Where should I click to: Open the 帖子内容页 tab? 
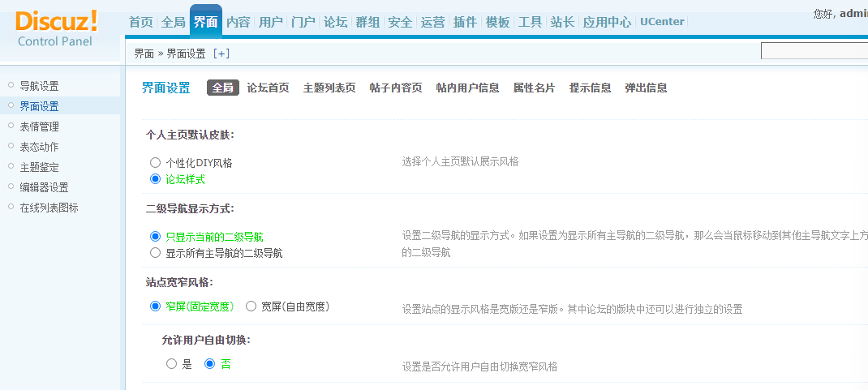(395, 88)
